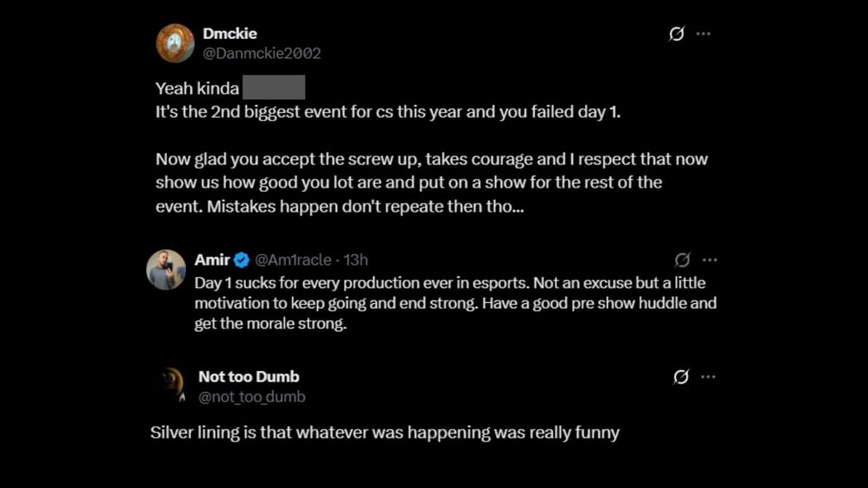Select the name Not too Dumb

click(x=248, y=376)
